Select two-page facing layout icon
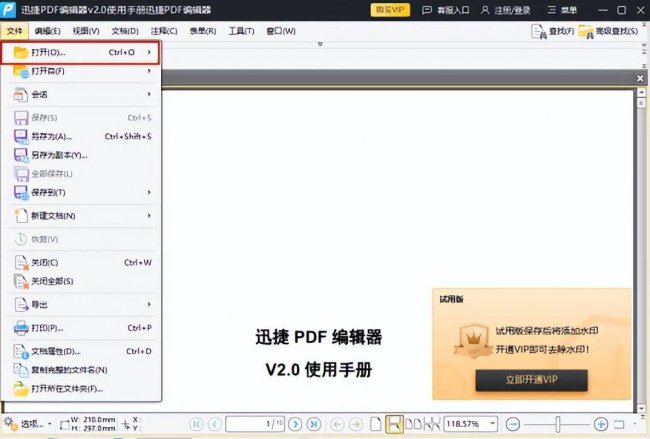 (413, 424)
